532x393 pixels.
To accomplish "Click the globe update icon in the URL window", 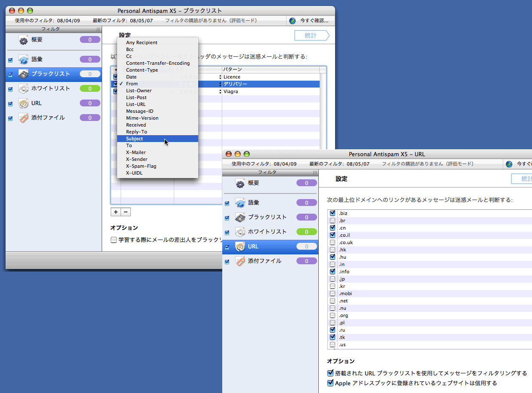I will (x=509, y=164).
